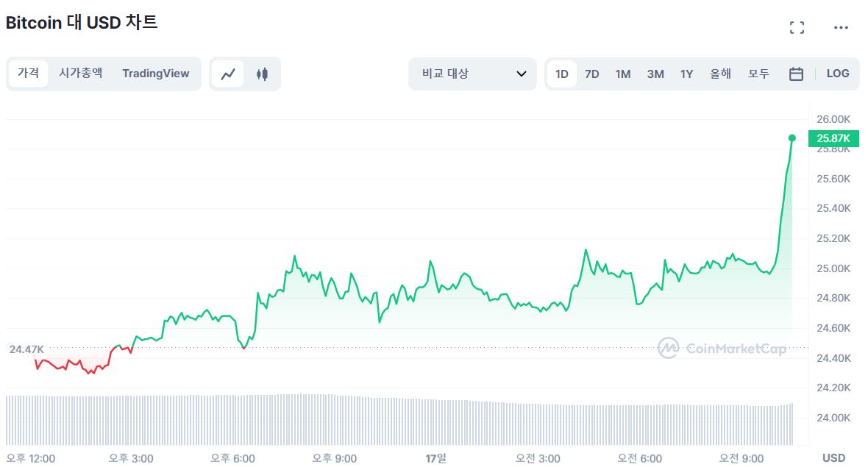Click the green current price endpoint dot

792,138
